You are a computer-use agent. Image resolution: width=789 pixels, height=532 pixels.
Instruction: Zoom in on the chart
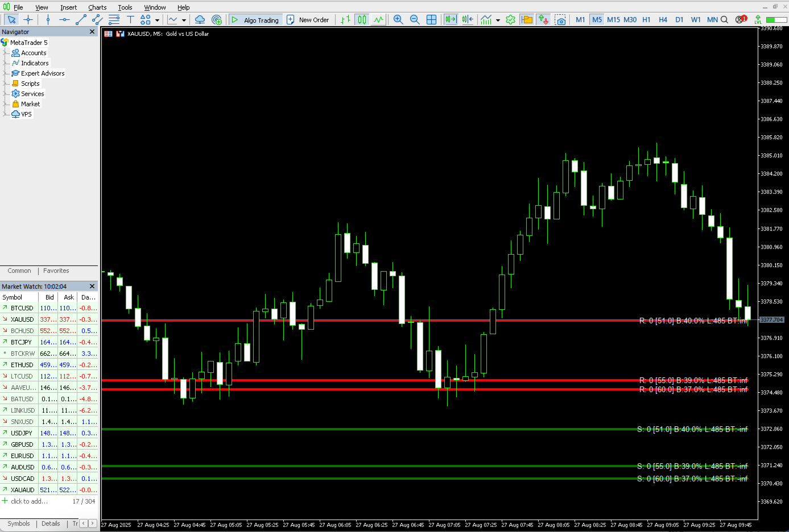click(x=398, y=20)
